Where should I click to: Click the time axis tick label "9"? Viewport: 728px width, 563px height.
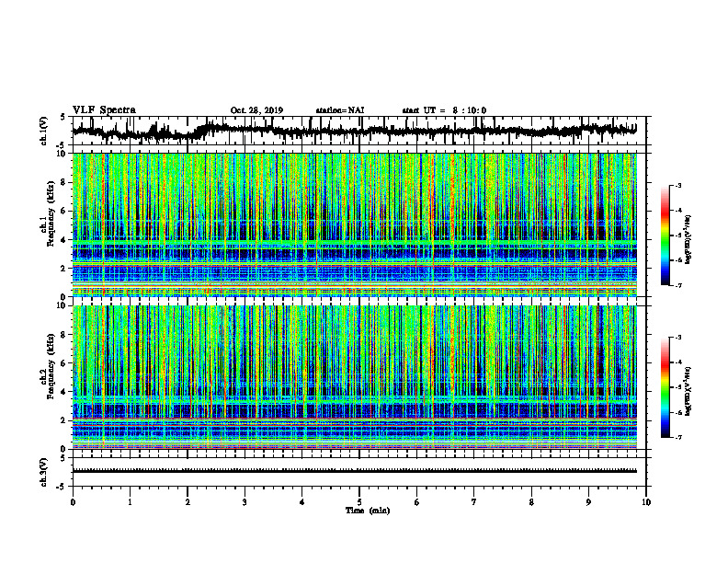(x=588, y=502)
